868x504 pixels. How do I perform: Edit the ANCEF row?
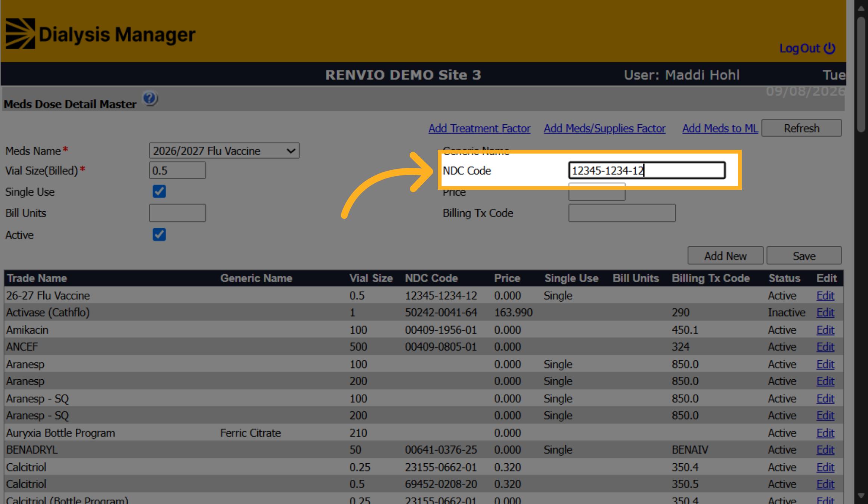click(x=825, y=347)
